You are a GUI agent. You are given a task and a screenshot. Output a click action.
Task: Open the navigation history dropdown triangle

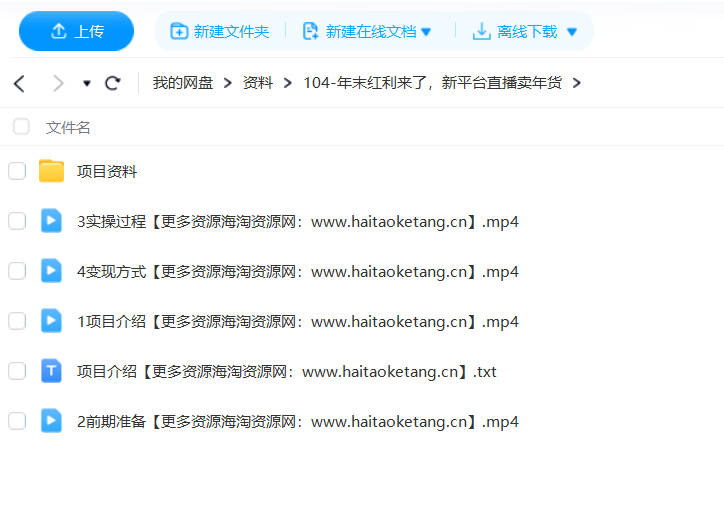click(86, 84)
